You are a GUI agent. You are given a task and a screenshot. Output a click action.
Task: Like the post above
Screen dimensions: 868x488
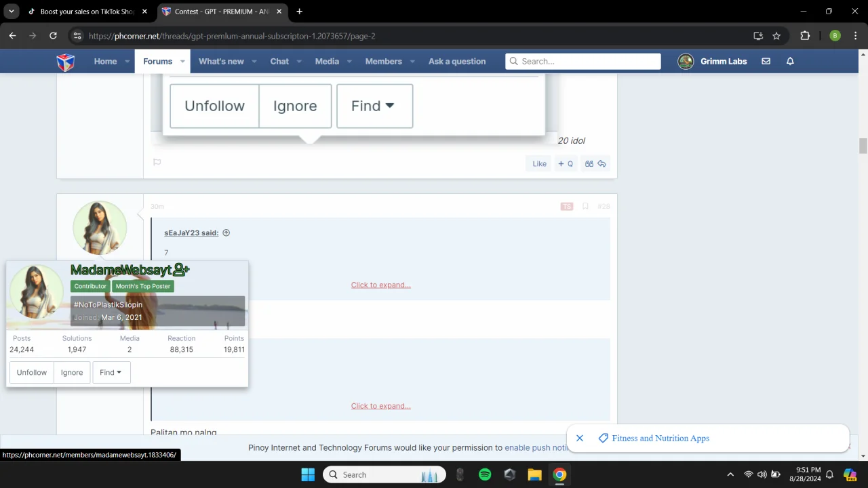[x=539, y=163]
